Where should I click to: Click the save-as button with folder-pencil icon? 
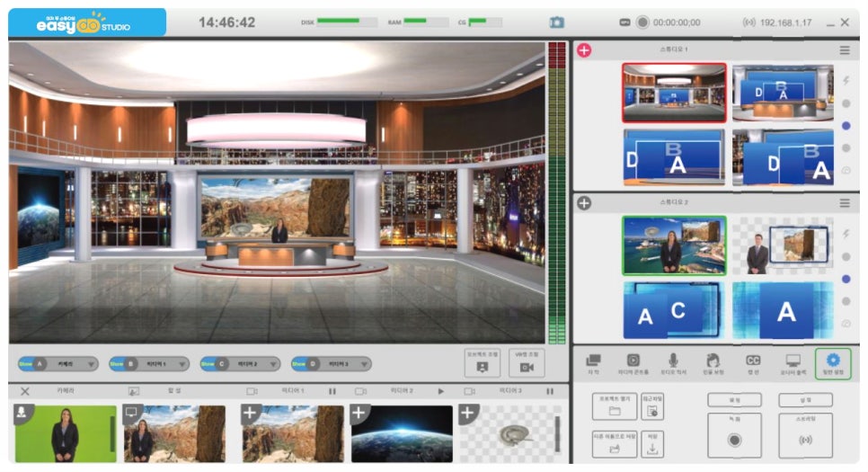pyautogui.click(x=615, y=444)
